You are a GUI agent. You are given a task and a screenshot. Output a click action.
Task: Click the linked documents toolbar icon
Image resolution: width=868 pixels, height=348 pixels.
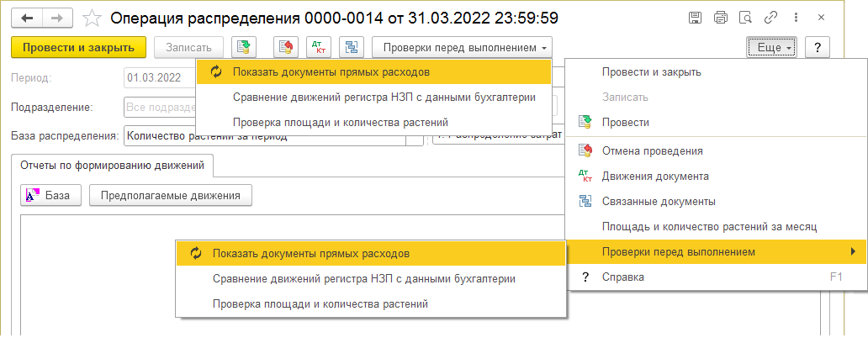[x=351, y=48]
